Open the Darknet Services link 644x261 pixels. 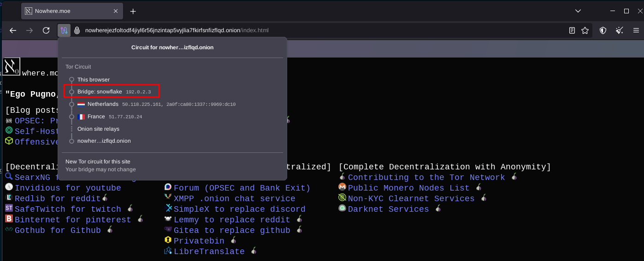pos(389,209)
